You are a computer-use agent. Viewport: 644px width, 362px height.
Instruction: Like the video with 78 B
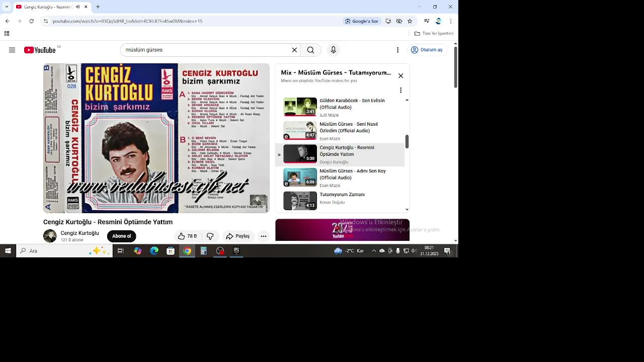point(188,236)
